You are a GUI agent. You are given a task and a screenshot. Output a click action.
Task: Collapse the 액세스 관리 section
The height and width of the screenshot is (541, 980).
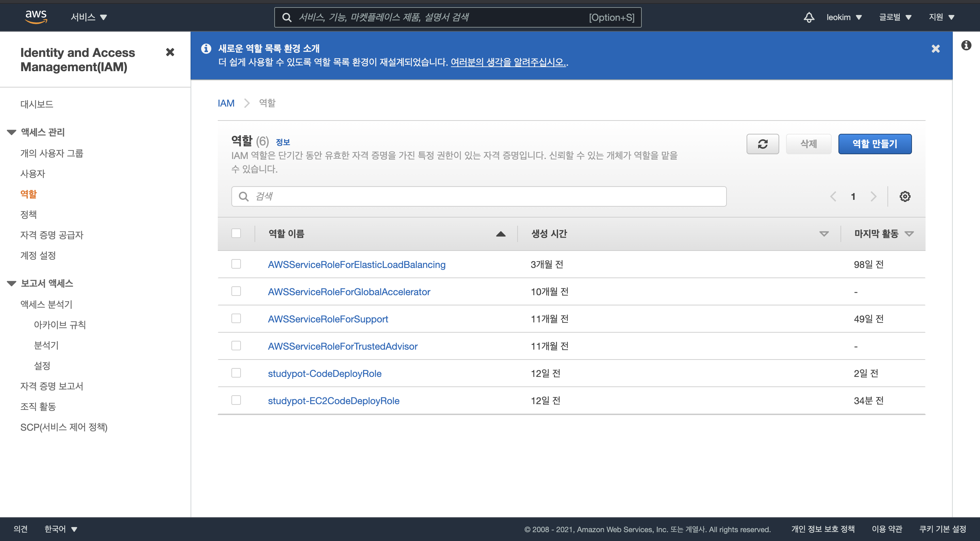coord(12,132)
